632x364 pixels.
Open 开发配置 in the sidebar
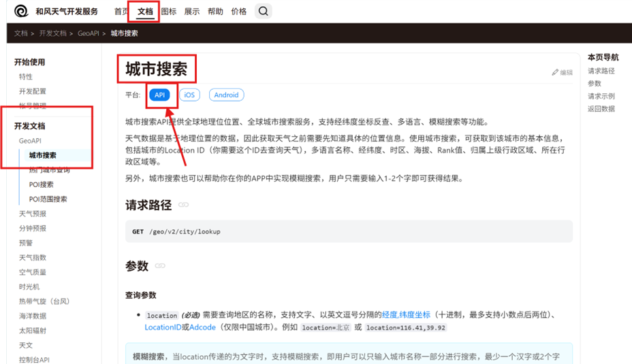(33, 91)
